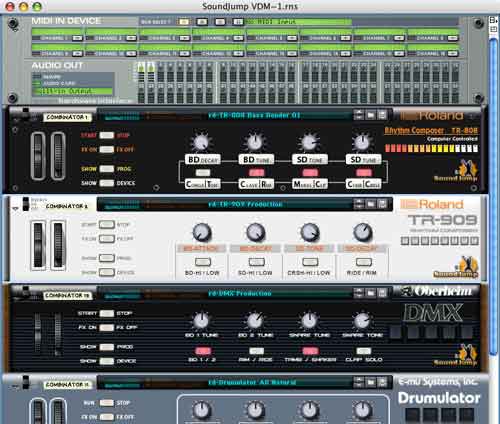
Task: Open the patch browser folder on TR-909 Combinator
Action: tap(371, 204)
